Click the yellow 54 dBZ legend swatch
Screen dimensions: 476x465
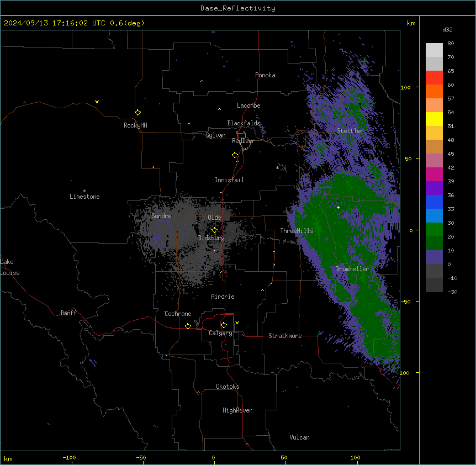(x=434, y=119)
